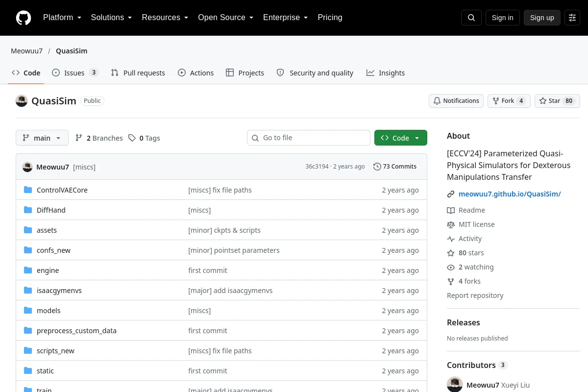
Task: Open the Resources dropdown menu
Action: coord(165,18)
